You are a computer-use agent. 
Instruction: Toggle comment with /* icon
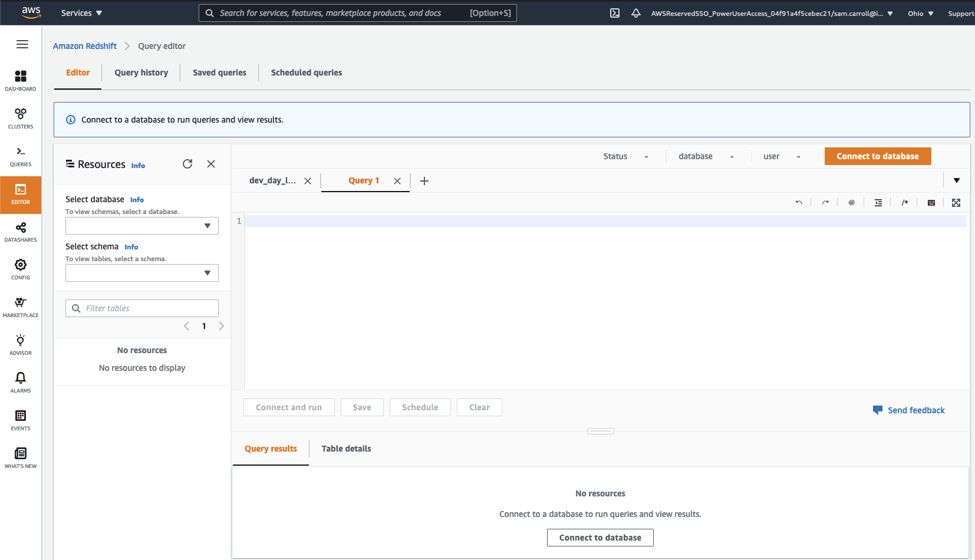click(905, 203)
